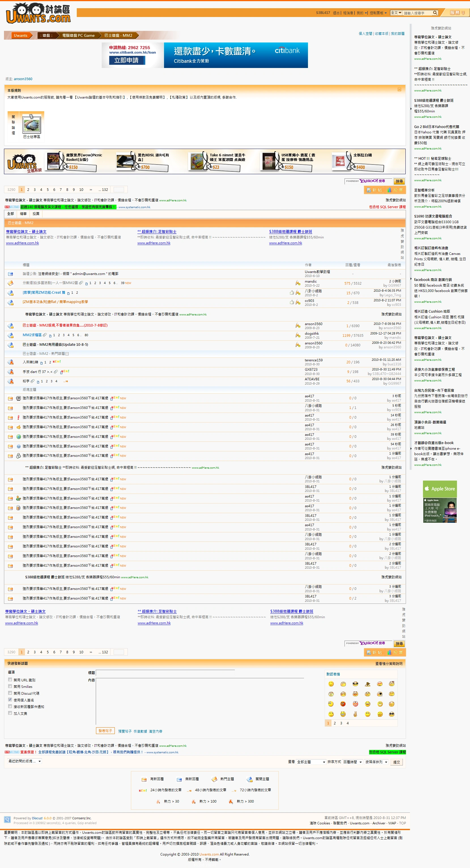
Task: Click the 關閉主題 legend icon
Action: [x=249, y=779]
